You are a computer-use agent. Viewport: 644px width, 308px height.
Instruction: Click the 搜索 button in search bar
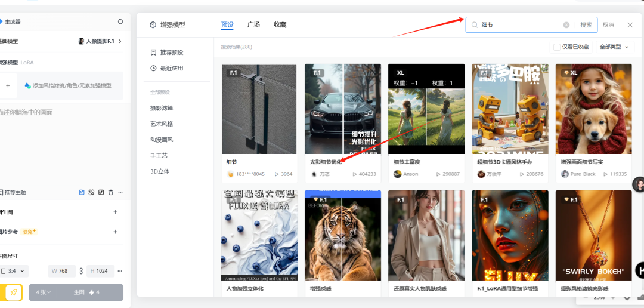pos(586,25)
